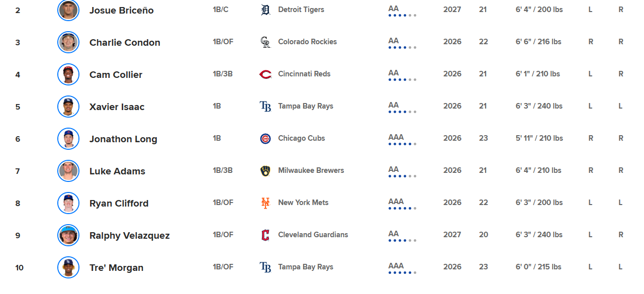Open Charlie Condon's player headshot
The image size is (644, 294).
tap(68, 42)
